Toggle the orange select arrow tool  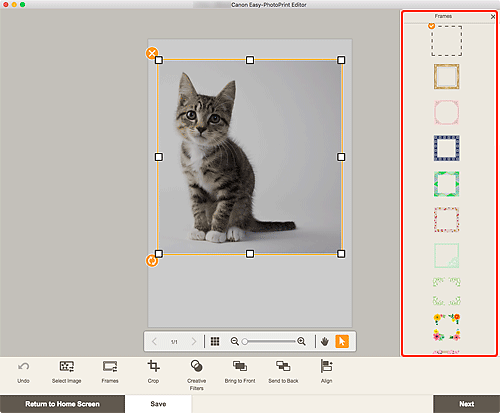pyautogui.click(x=342, y=341)
